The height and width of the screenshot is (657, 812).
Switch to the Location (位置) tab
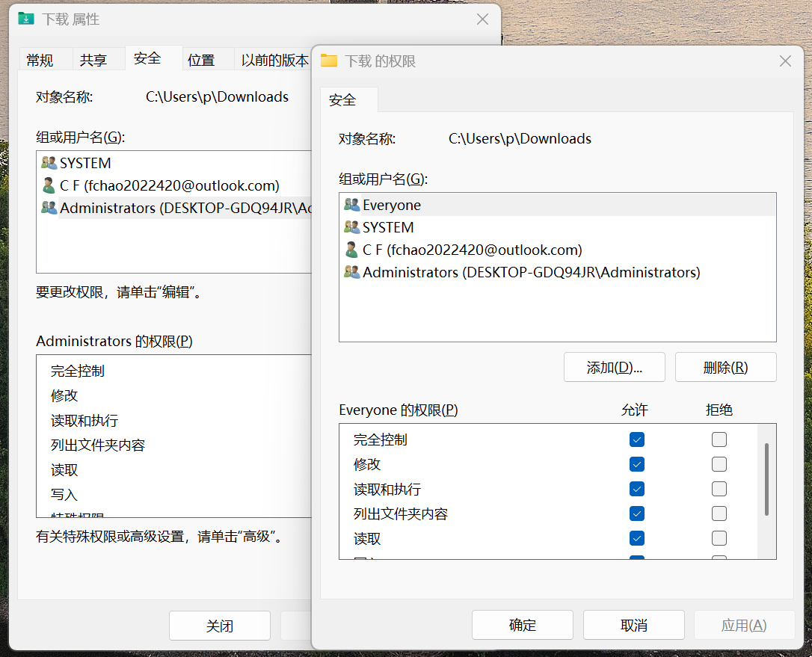[x=201, y=61]
